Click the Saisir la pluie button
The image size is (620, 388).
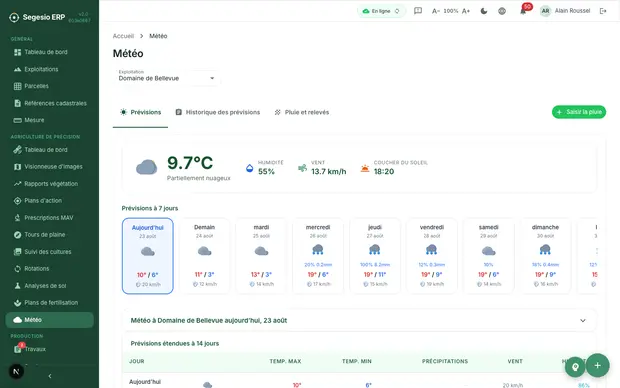pos(579,112)
